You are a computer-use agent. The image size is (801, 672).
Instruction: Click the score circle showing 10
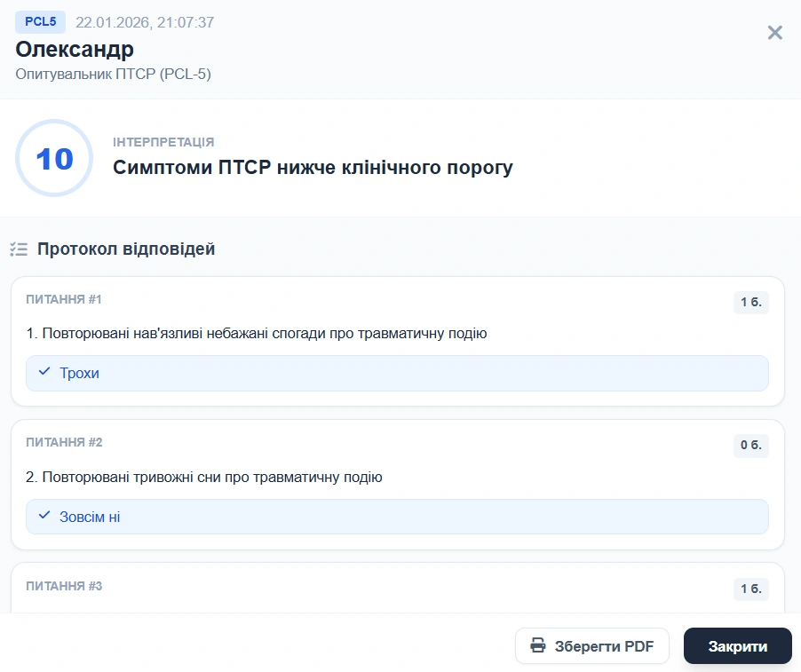pyautogui.click(x=54, y=157)
